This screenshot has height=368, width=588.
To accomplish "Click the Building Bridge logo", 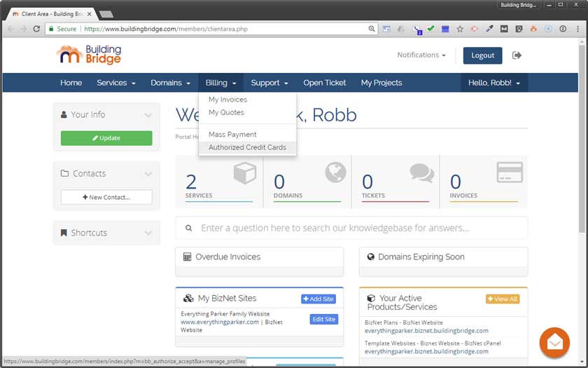I will pos(89,55).
